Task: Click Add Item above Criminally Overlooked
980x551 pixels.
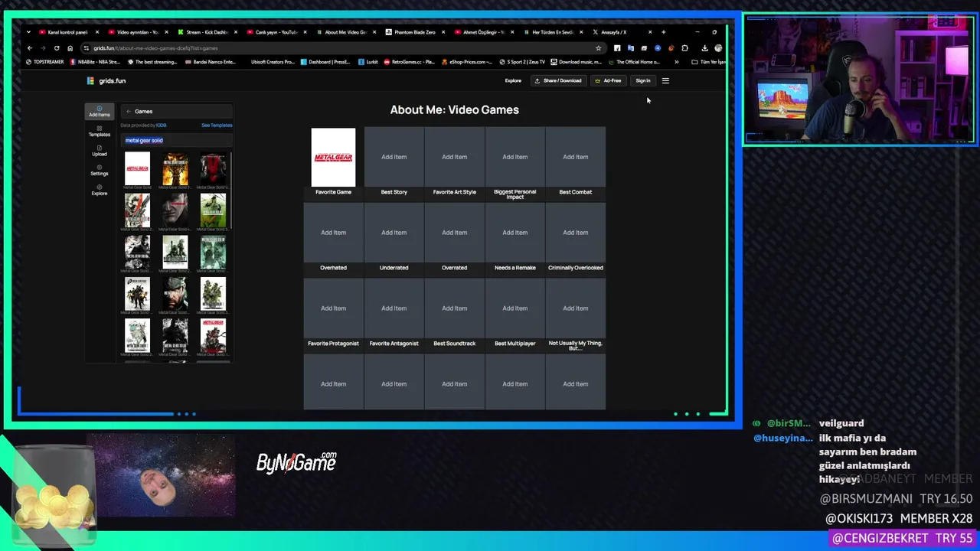Action: click(576, 233)
